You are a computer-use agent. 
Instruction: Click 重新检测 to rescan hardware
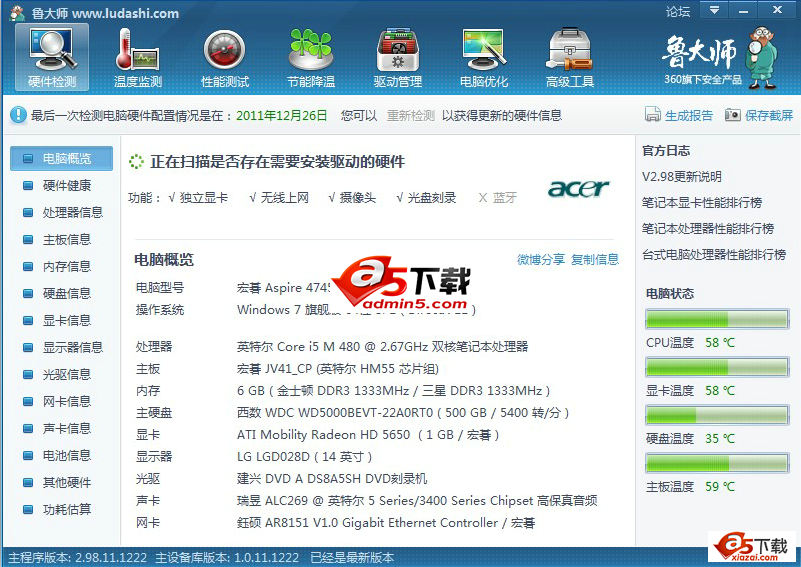pyautogui.click(x=410, y=115)
